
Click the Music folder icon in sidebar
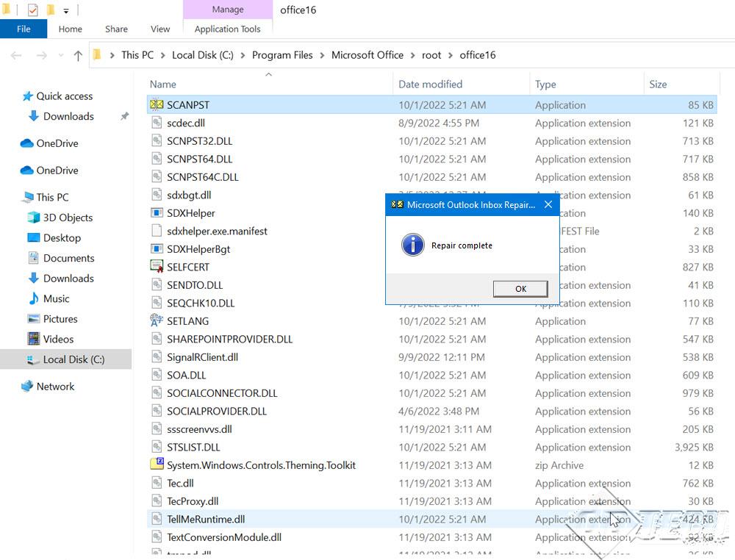pos(34,298)
